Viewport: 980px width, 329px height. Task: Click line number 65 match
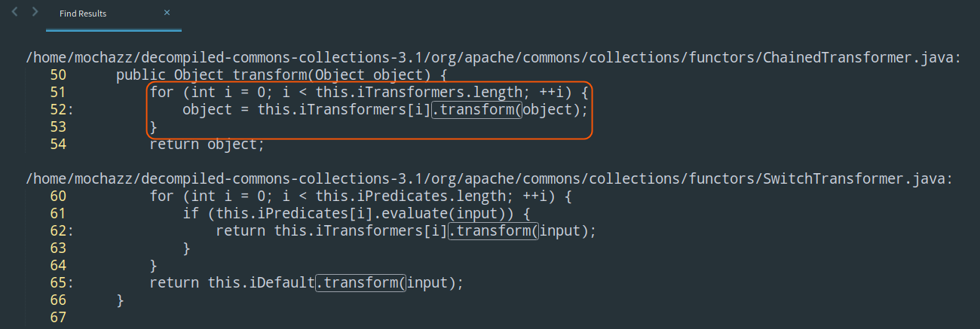(x=59, y=283)
